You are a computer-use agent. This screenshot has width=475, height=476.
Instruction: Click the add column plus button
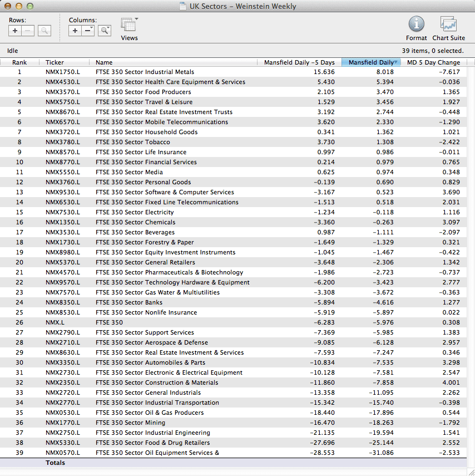pos(75,31)
